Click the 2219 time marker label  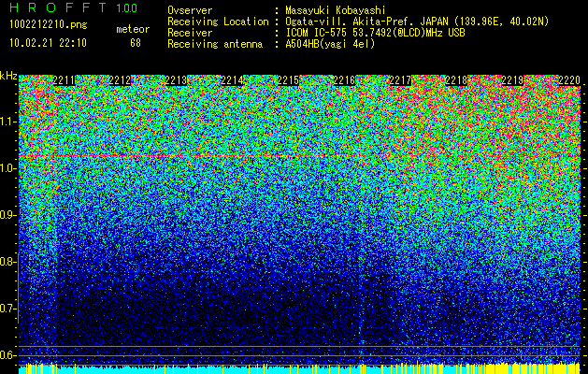pos(512,80)
